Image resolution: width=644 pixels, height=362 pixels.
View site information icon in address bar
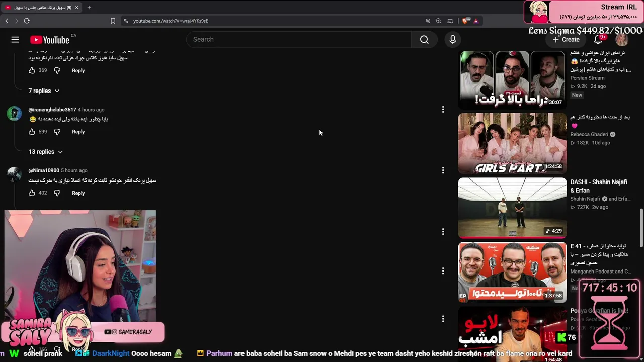(126, 21)
